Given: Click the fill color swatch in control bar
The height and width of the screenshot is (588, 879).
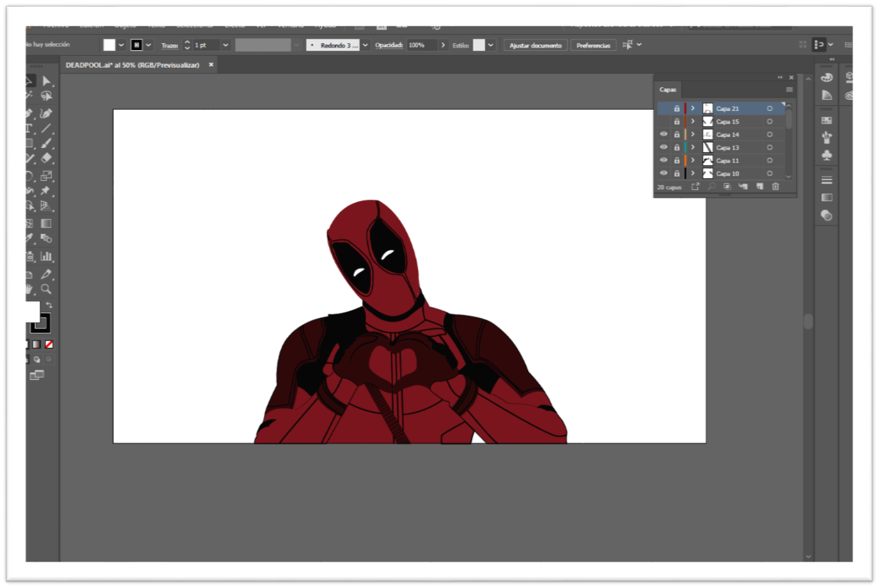Looking at the screenshot, I should 110,45.
